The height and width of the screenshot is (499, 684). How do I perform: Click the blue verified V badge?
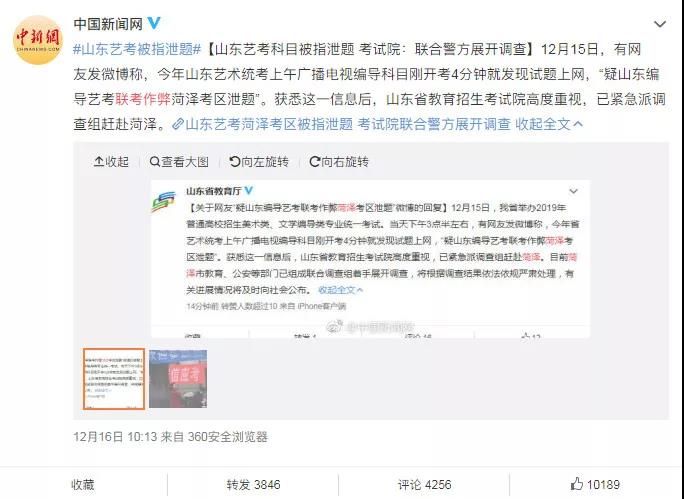point(154,23)
